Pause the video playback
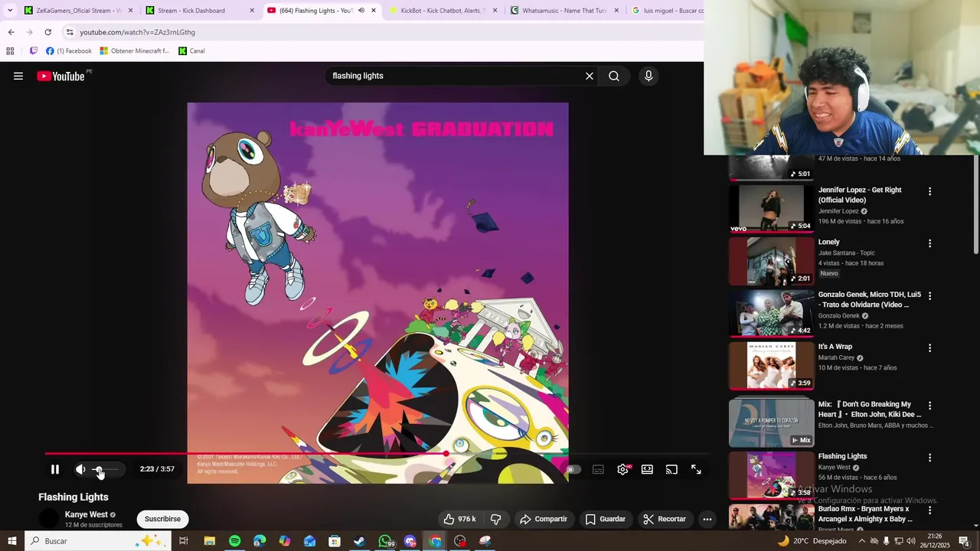The image size is (980, 551). coord(55,469)
